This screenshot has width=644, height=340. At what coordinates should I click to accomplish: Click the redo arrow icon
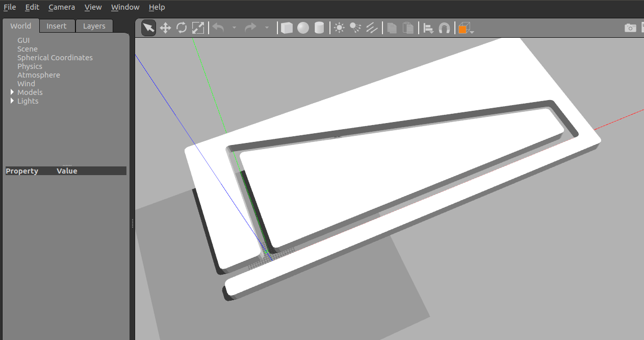[250, 28]
